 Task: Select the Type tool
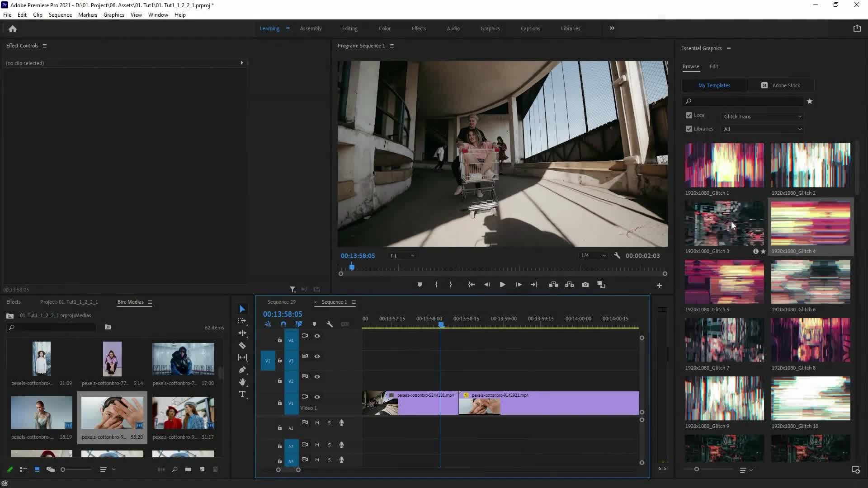click(x=242, y=394)
